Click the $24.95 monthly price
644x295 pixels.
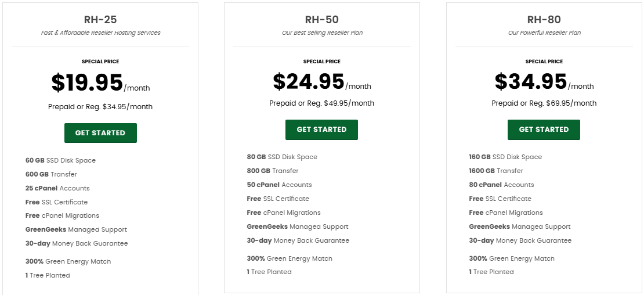[x=309, y=81]
